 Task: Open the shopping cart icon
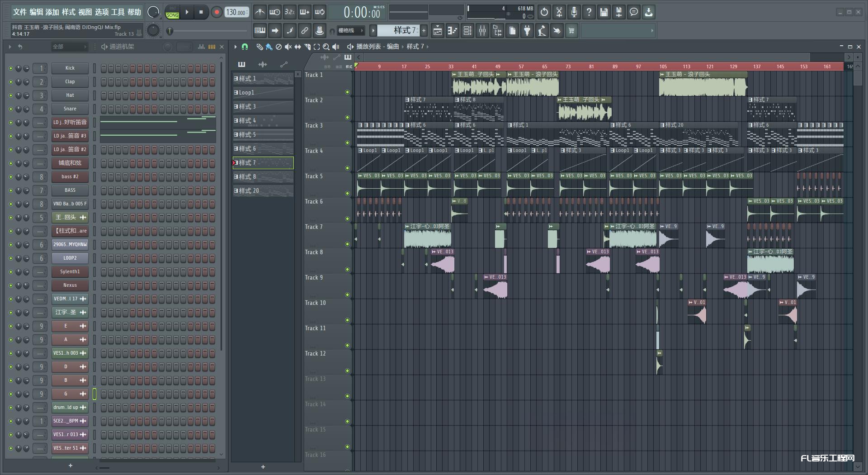[572, 31]
